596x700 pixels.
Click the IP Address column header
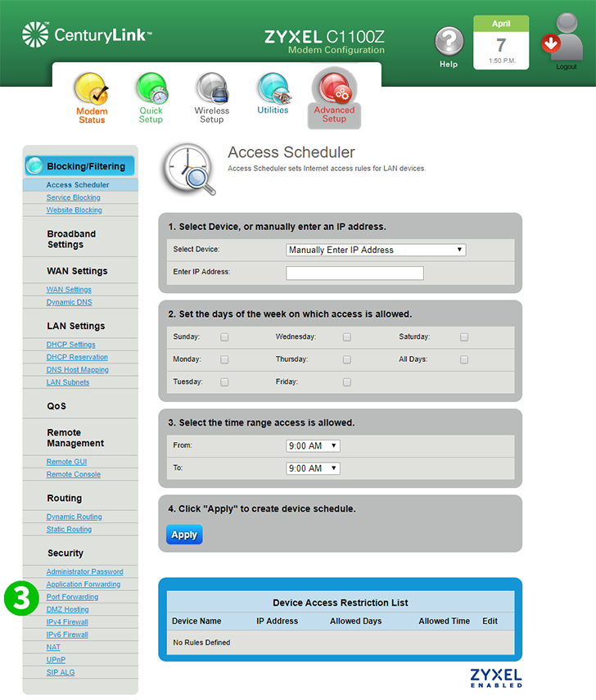pos(277,621)
